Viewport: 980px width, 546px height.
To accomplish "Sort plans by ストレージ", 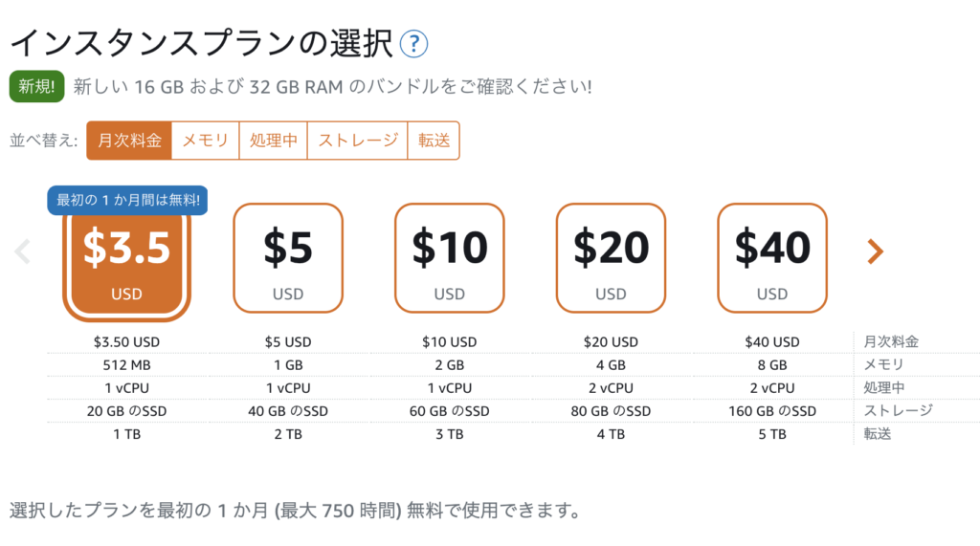I will pyautogui.click(x=358, y=141).
